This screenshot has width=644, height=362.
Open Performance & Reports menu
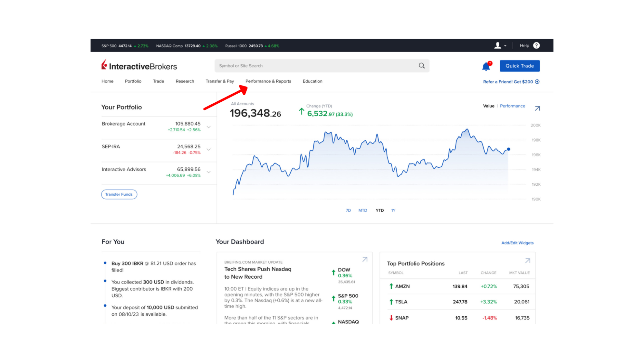click(268, 81)
